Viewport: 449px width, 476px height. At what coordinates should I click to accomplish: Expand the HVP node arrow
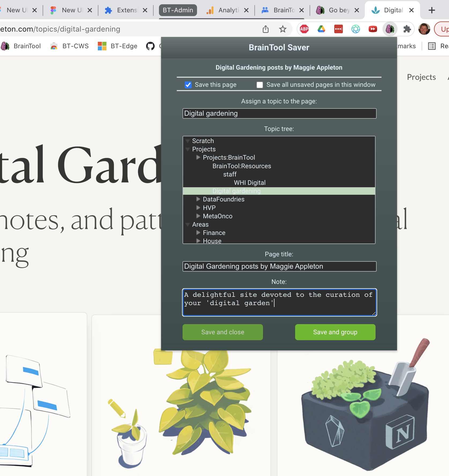pyautogui.click(x=198, y=208)
